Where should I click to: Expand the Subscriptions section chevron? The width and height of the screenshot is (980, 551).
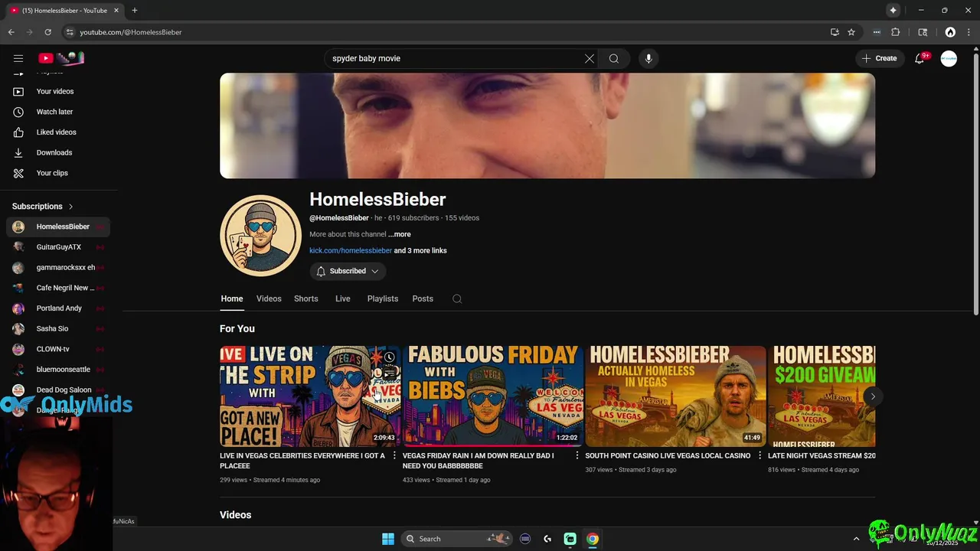pos(71,207)
